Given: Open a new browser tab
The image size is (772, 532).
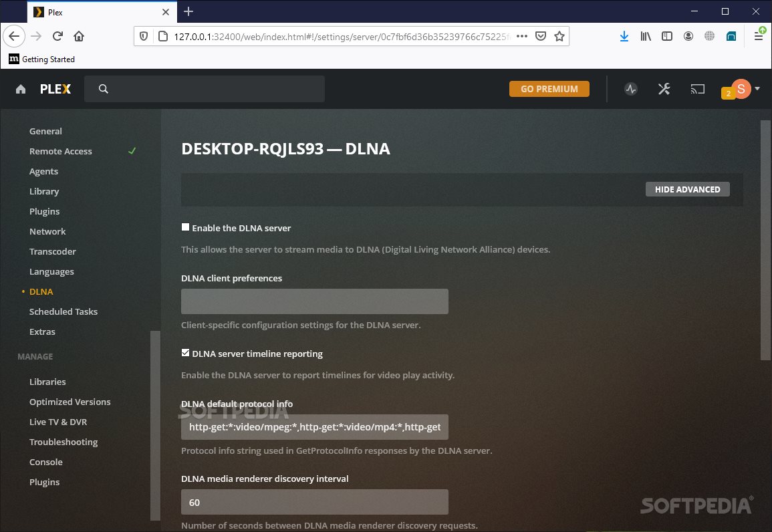Looking at the screenshot, I should 188,12.
